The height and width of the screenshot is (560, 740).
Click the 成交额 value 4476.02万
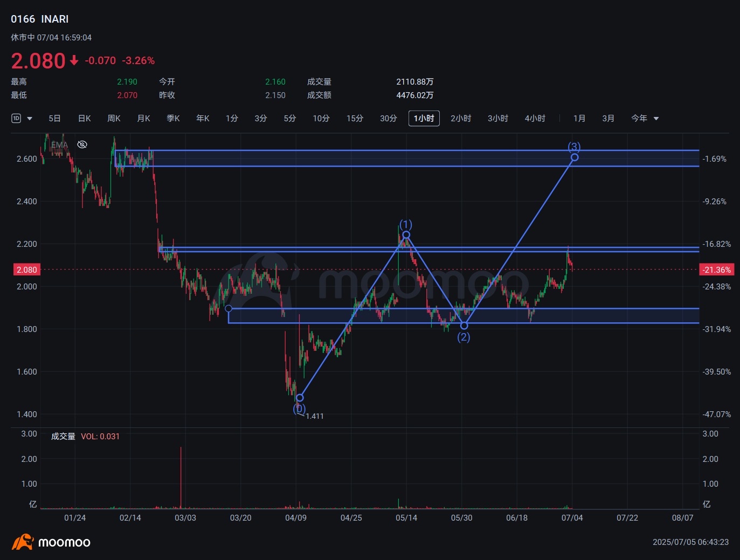click(x=415, y=95)
